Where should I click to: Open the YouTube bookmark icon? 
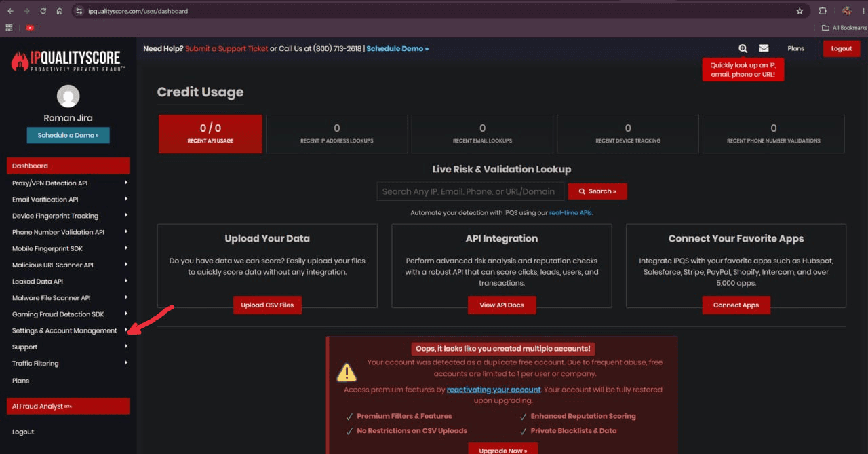pos(30,28)
